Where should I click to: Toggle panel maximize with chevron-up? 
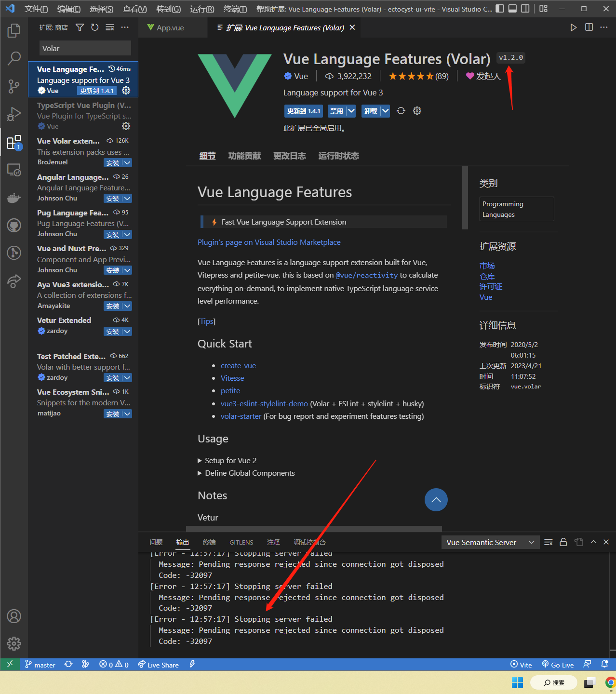593,542
